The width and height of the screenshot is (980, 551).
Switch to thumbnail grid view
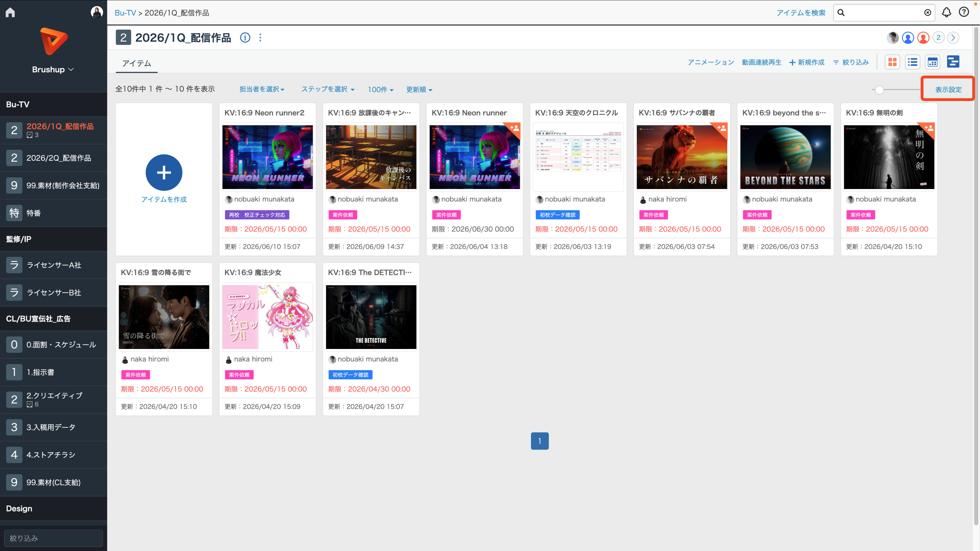(892, 62)
